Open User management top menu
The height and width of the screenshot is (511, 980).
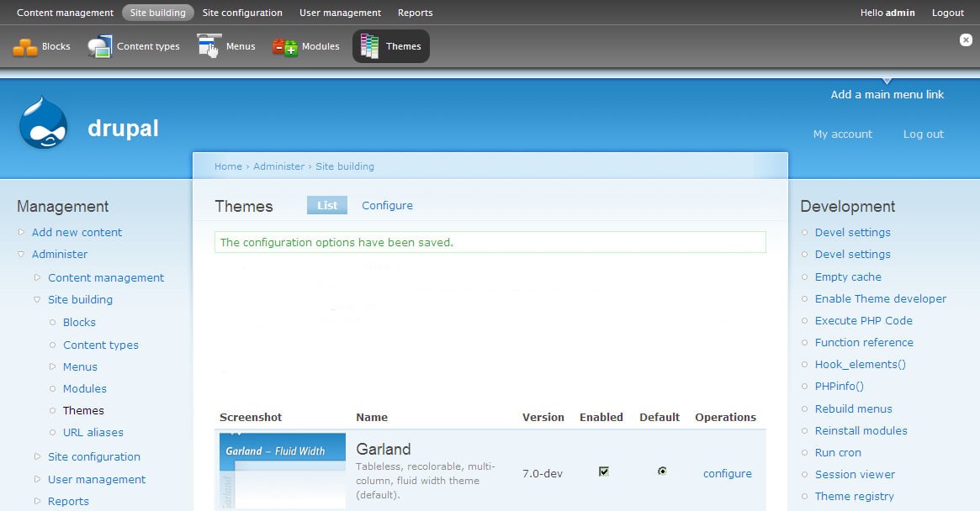(340, 13)
